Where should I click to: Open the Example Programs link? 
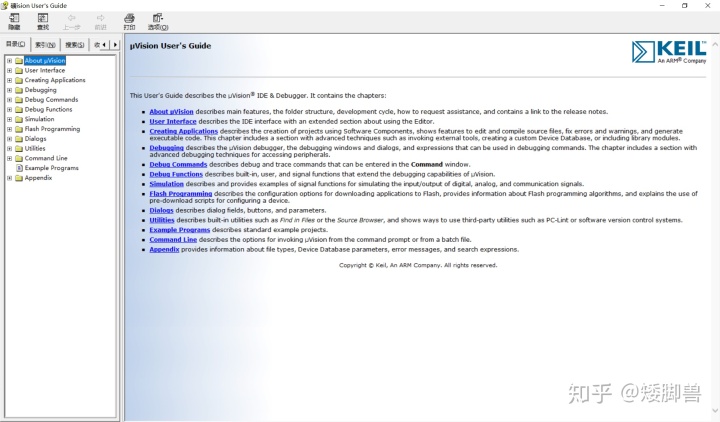[180, 230]
